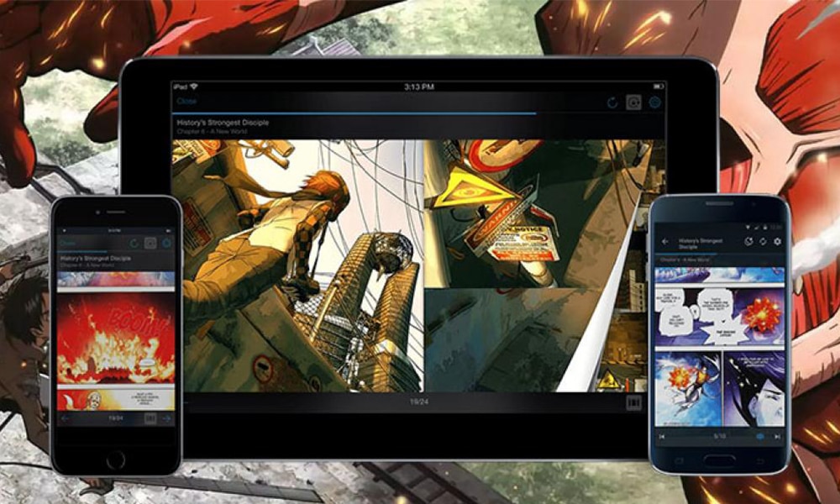
Task: Tap Close on the iPhone reader
Action: tap(67, 243)
